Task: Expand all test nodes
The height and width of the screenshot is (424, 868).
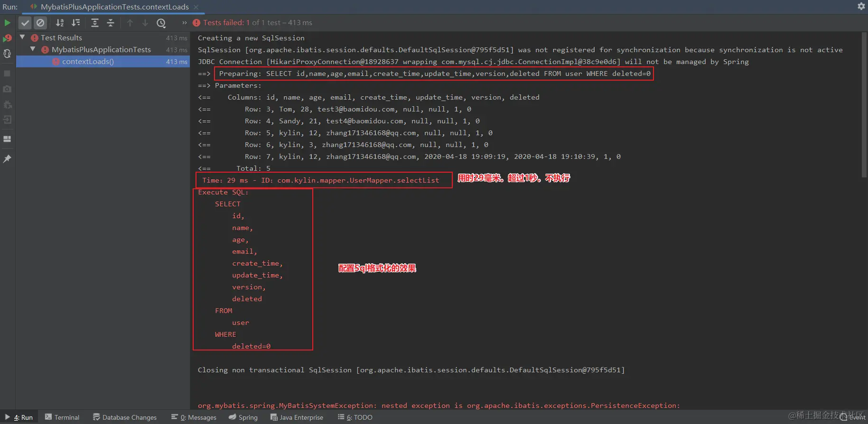Action: coord(95,23)
